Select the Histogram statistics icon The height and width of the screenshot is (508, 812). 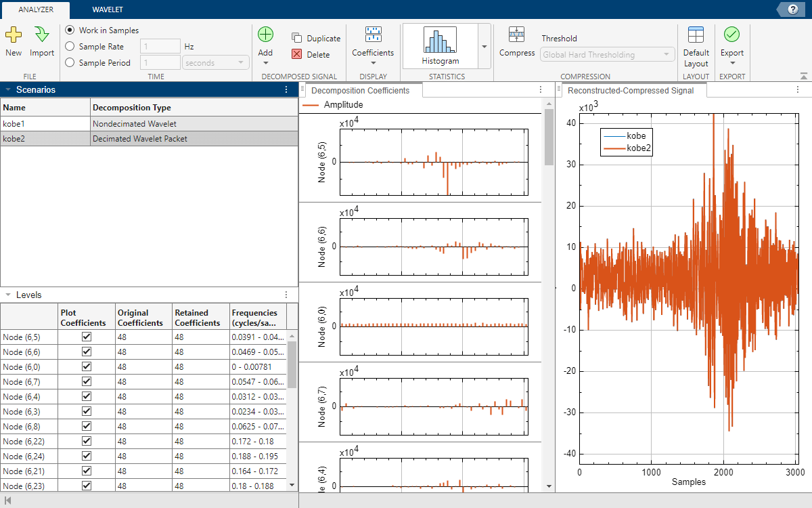click(x=440, y=41)
